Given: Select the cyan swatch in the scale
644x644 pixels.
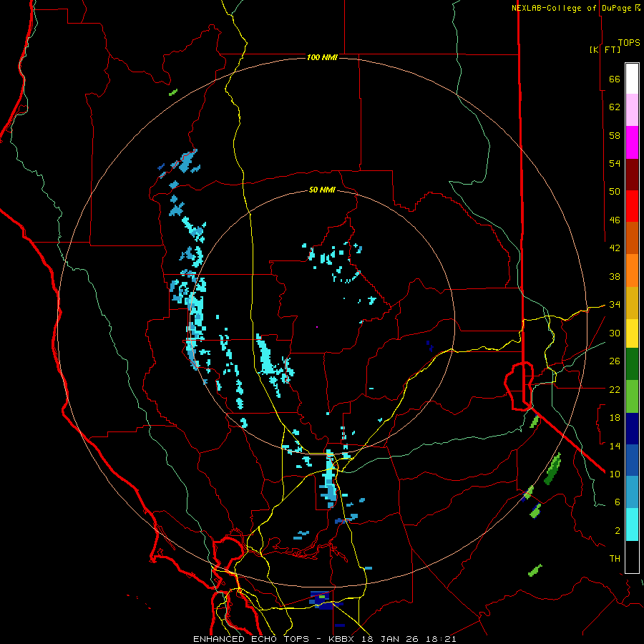Looking at the screenshot, I should point(632,525).
